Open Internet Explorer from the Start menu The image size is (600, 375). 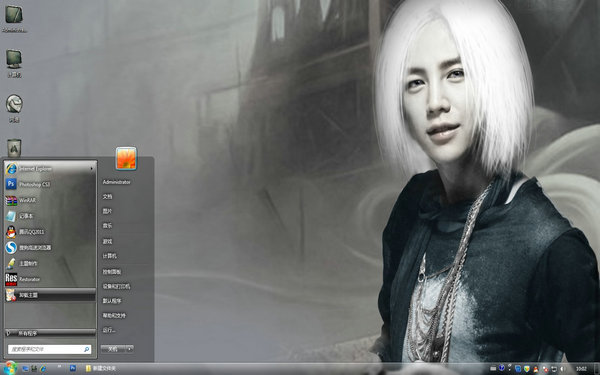tap(50, 168)
